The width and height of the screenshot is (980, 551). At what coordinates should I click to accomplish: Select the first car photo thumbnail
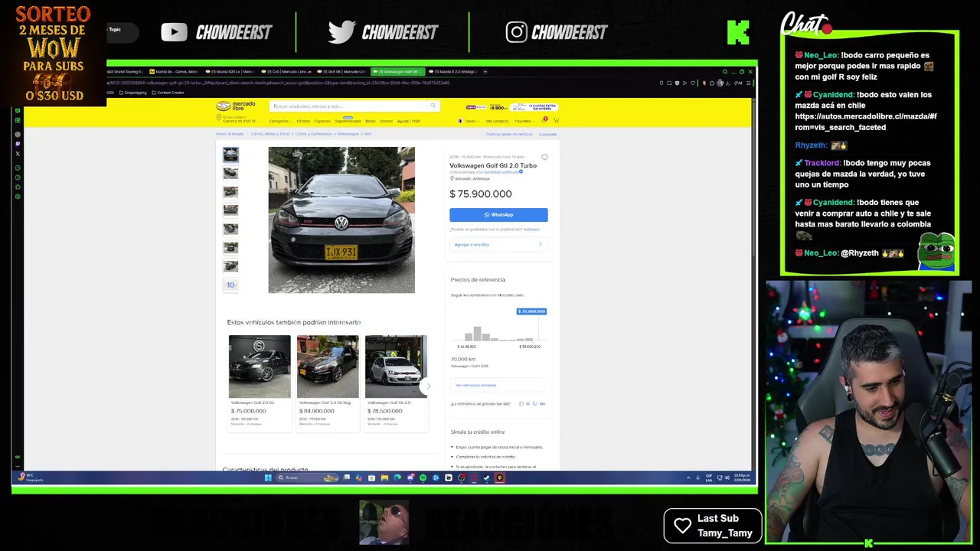[230, 155]
